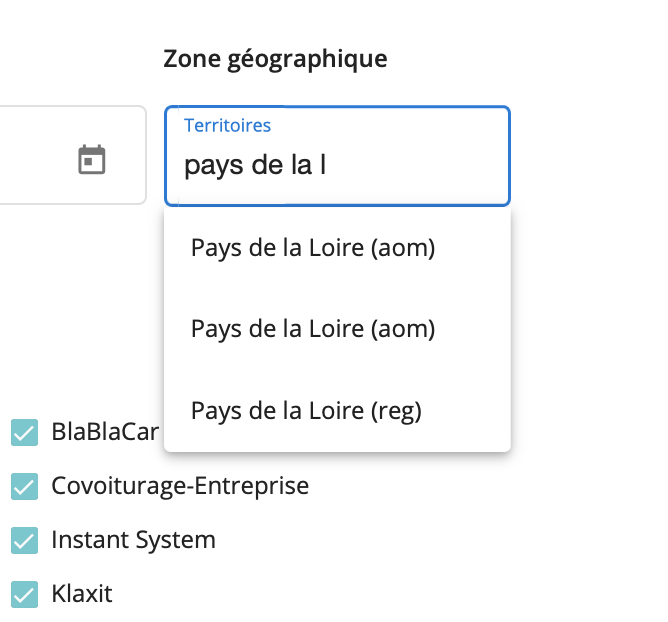668x622 pixels.
Task: Click the BlaBlaCar label text
Action: (x=105, y=432)
